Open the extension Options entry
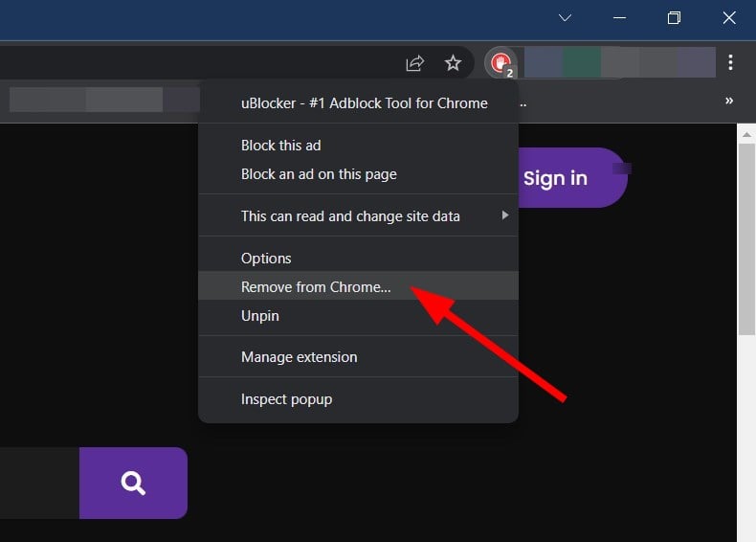 358,259
